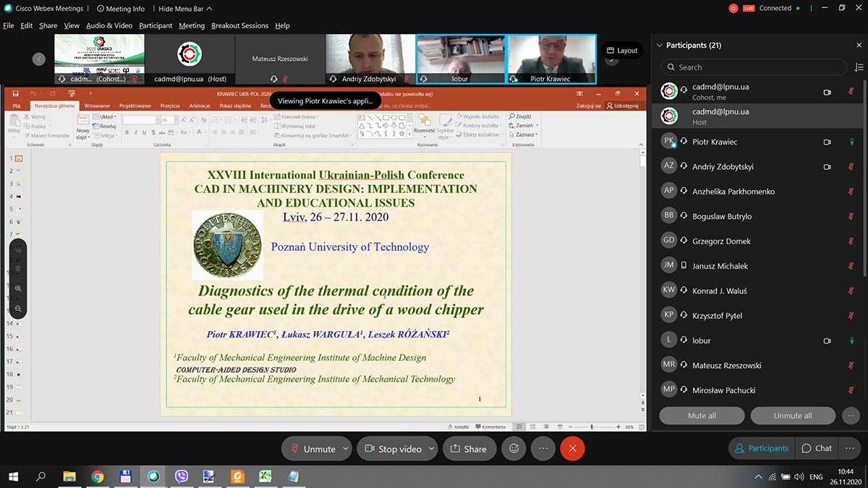
Task: Expand audio options arrow next to Unmute
Action: pos(346,449)
